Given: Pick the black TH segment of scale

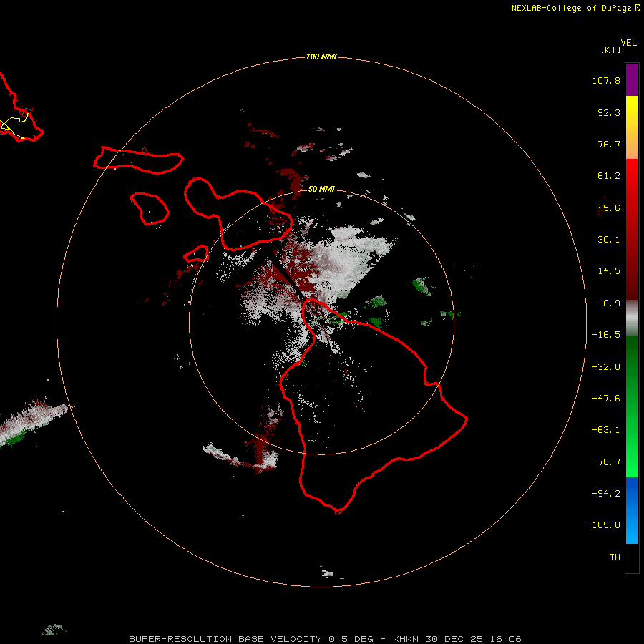Looking at the screenshot, I should click(x=632, y=557).
